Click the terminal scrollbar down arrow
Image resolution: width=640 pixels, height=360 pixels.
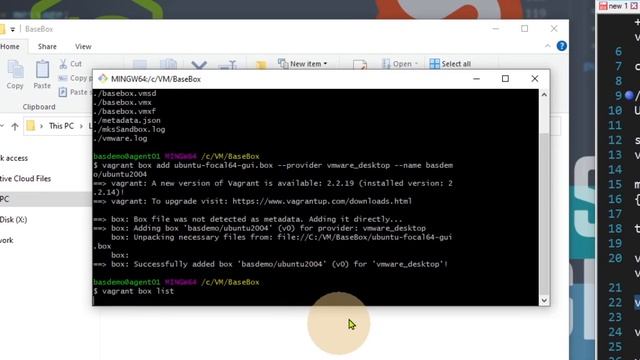(x=544, y=300)
